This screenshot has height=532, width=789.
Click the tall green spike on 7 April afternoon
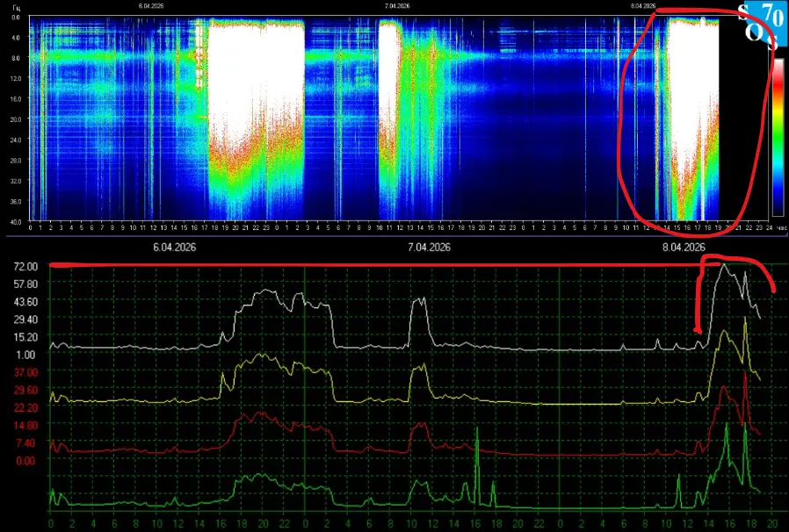tap(476, 430)
